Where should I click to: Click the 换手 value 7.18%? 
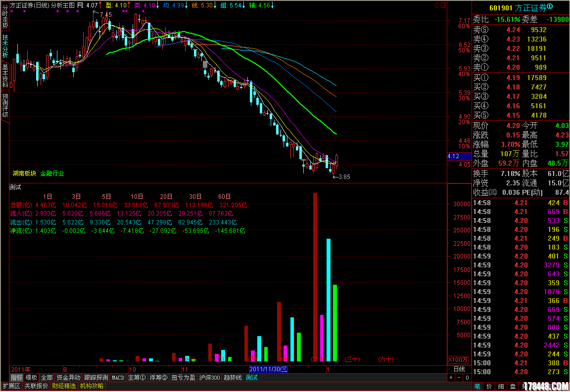[511, 174]
